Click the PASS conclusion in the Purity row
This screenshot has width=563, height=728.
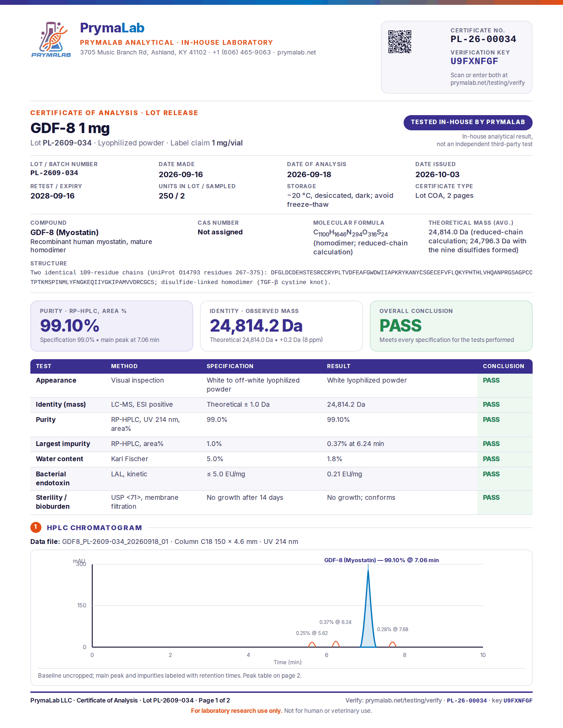pos(491,419)
